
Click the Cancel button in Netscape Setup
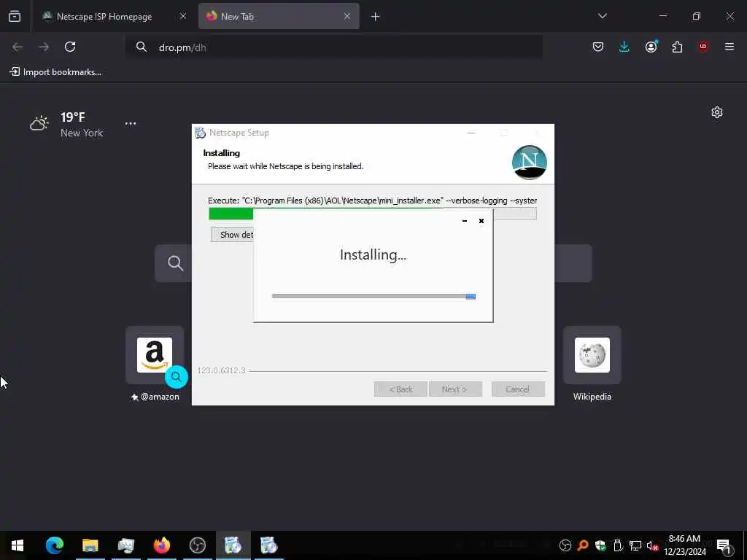(518, 389)
